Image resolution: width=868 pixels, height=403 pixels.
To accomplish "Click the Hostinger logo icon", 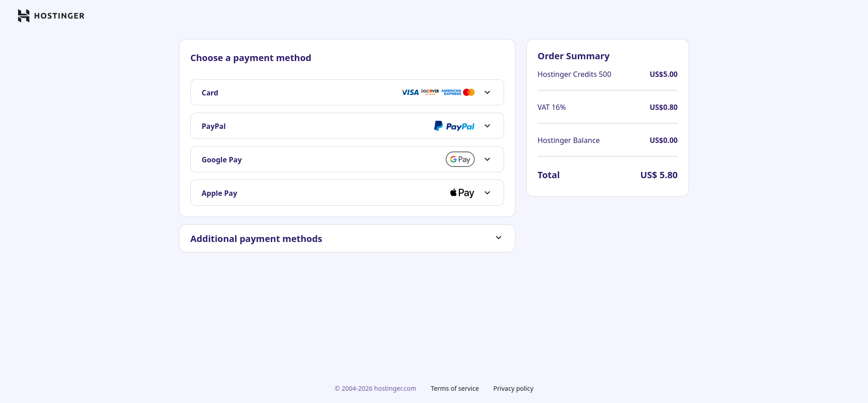I will 24,16.
